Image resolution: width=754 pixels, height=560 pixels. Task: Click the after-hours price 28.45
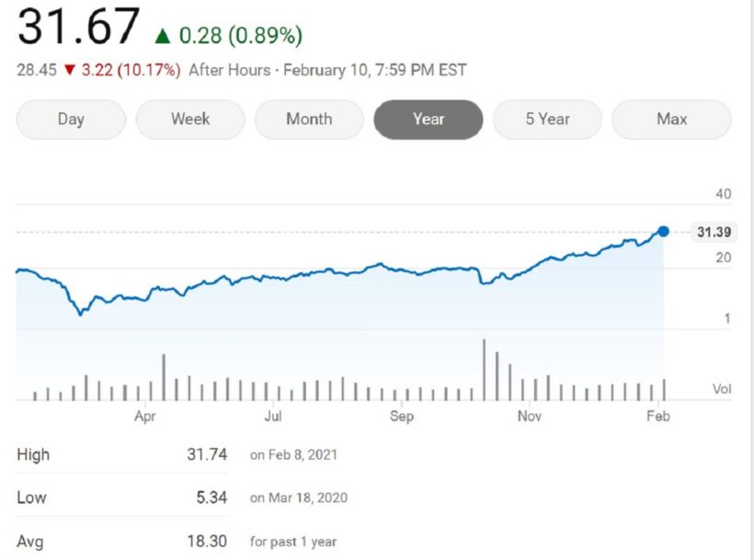[x=39, y=69]
